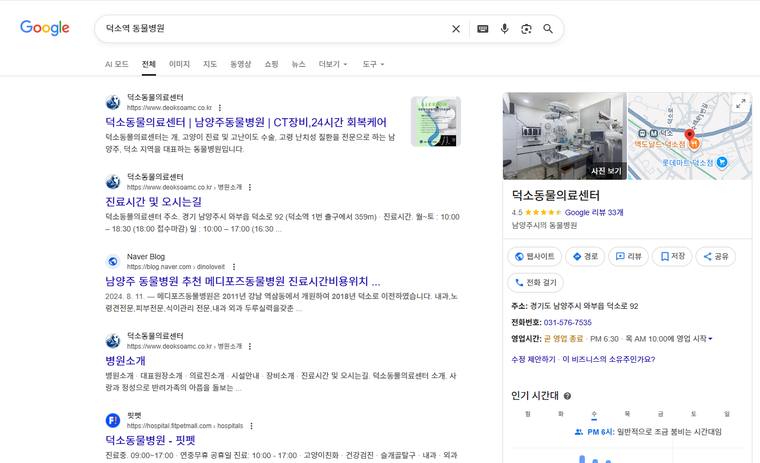Select the 화 day in popular times
760x463 pixels.
(561, 414)
